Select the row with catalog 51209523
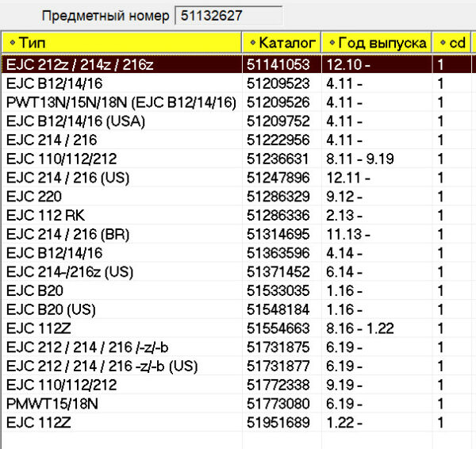Image resolution: width=476 pixels, height=449 pixels. pyautogui.click(x=238, y=83)
